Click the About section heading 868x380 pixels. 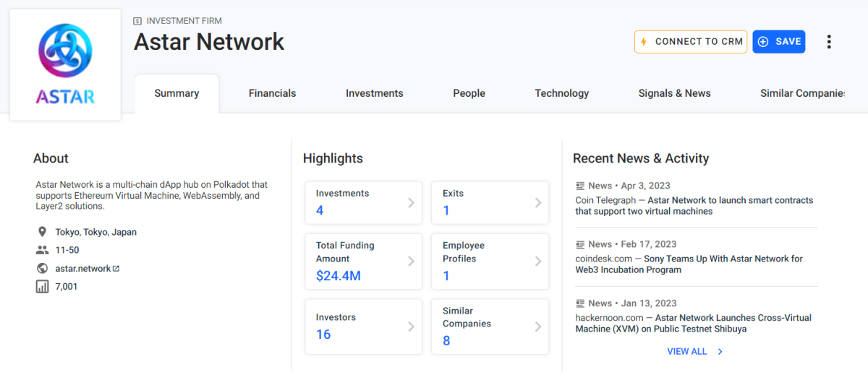[x=51, y=158]
